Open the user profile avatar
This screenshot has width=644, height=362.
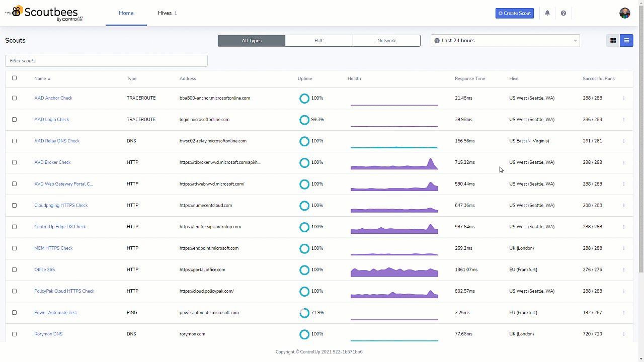(624, 13)
